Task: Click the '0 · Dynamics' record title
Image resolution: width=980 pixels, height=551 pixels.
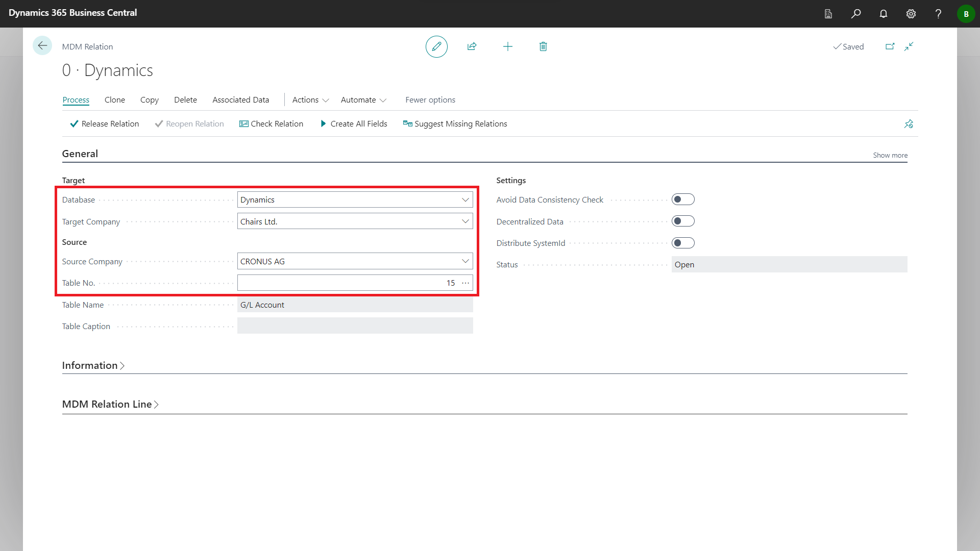Action: coord(107,70)
